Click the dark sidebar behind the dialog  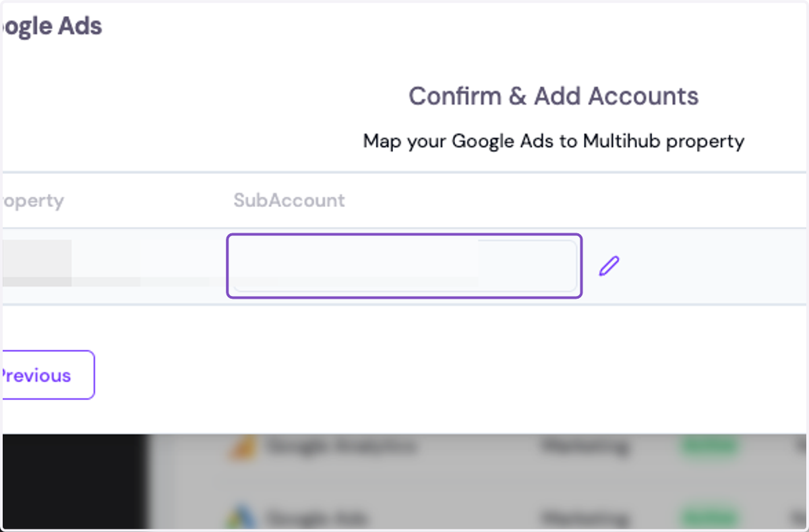74,481
